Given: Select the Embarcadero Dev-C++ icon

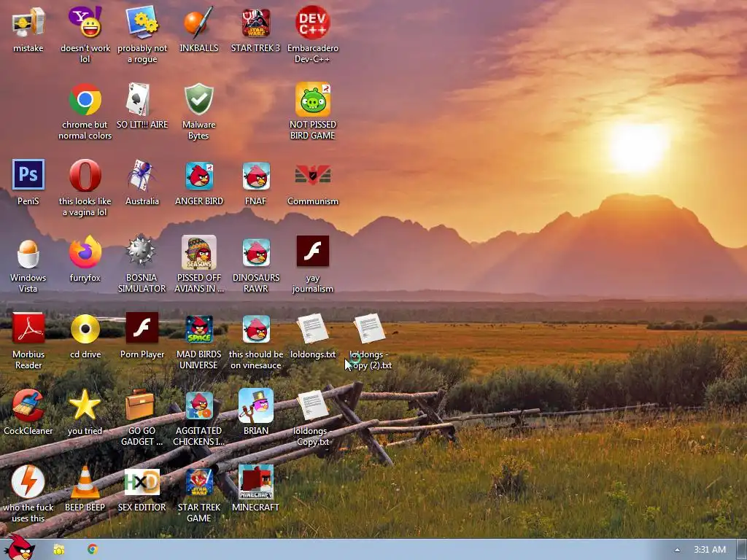Looking at the screenshot, I should point(312,23).
